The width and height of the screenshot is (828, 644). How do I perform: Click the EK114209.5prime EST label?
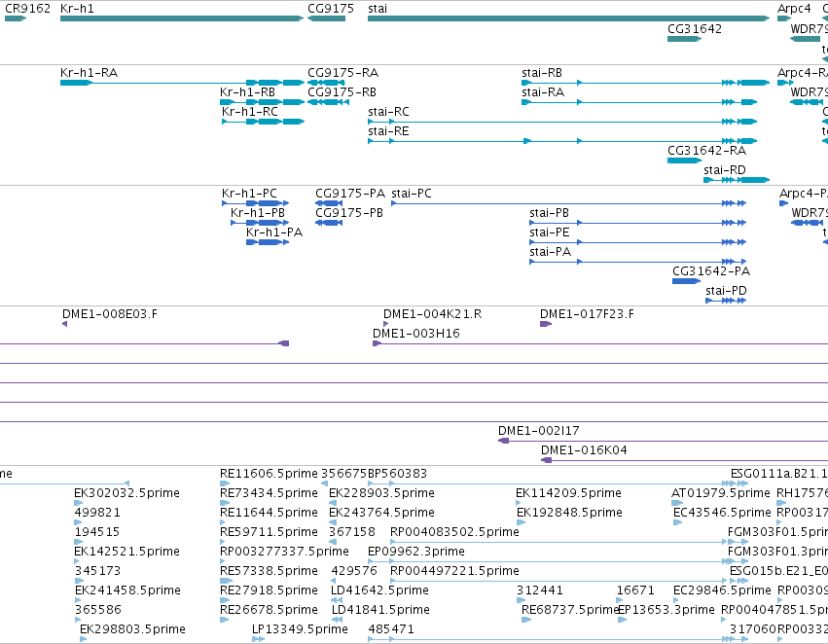568,493
